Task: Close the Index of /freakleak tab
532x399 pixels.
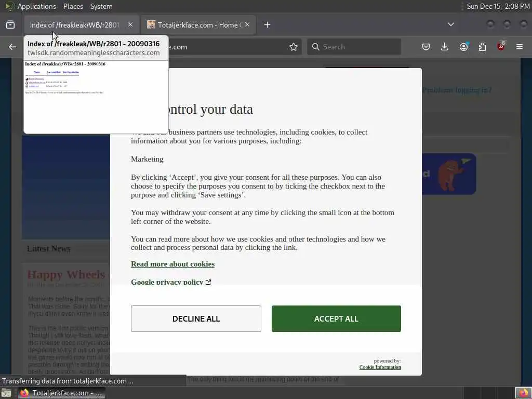Action: (130, 25)
